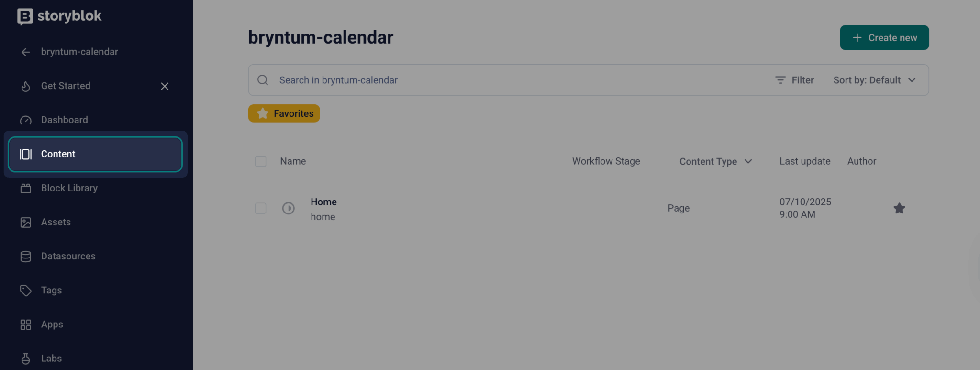
Task: Go to the Assets icon
Action: pyautogui.click(x=26, y=223)
